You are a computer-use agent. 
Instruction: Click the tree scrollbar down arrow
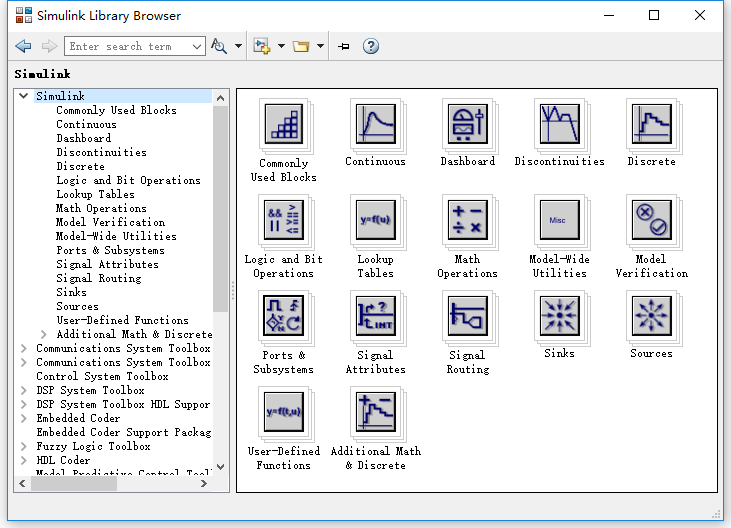click(221, 466)
